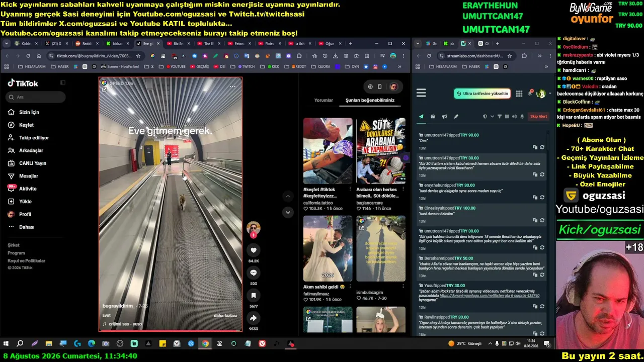This screenshot has height=362, width=644.
Task: Toggle the Streamlabs shield moderation icon
Action: (x=485, y=117)
